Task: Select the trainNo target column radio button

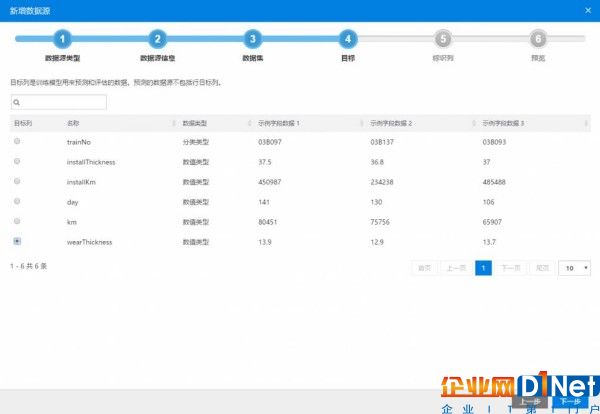Action: pos(17,141)
